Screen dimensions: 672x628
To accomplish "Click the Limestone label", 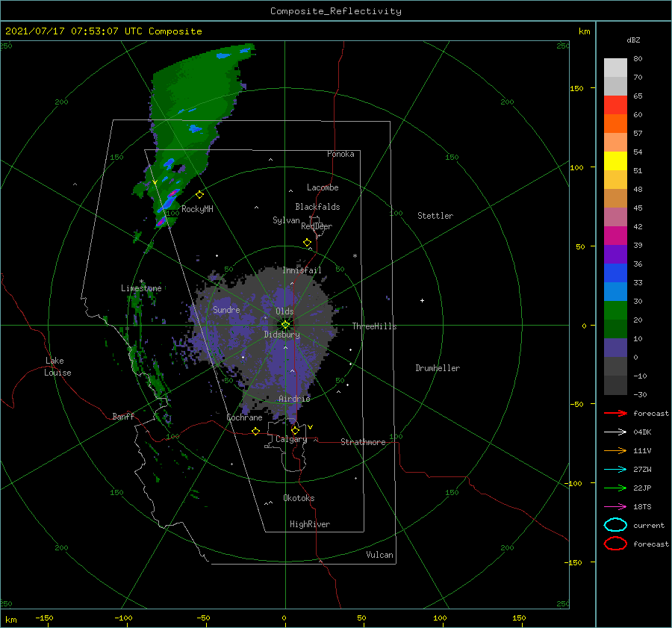I will click(141, 288).
